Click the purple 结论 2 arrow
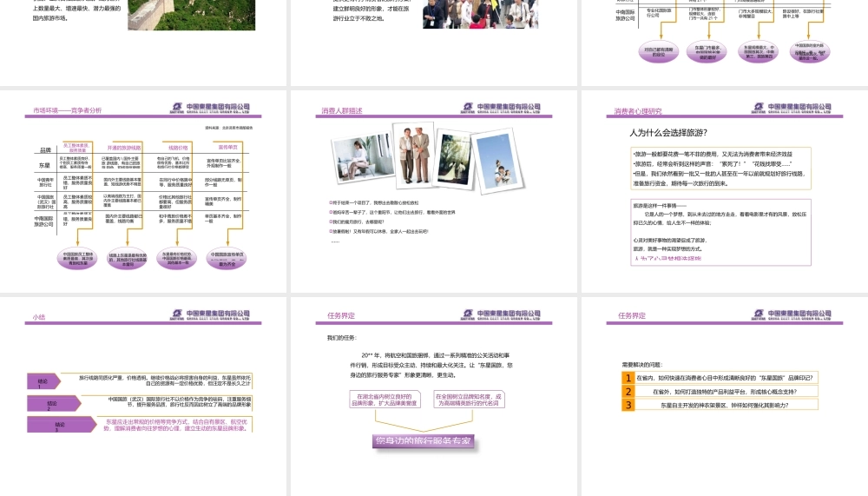 tap(54, 403)
